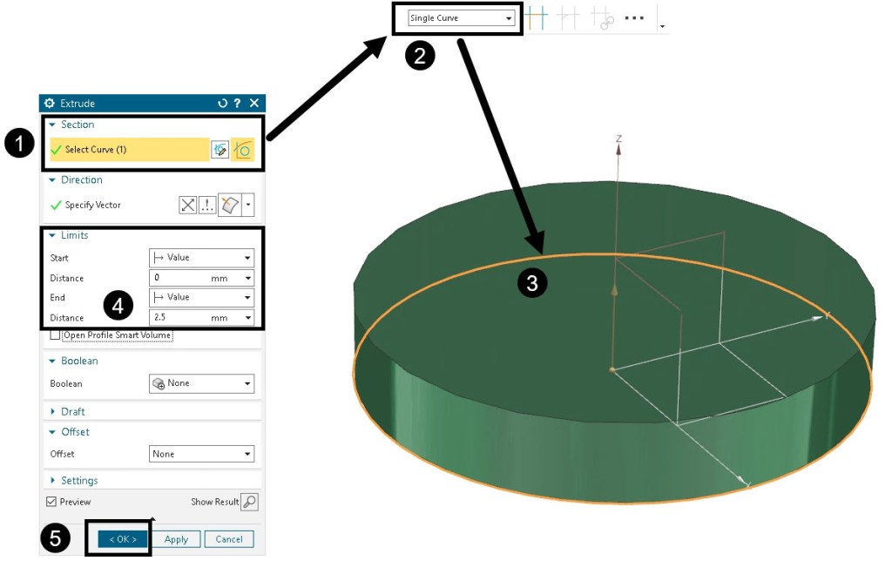Expand the Settings section
The width and height of the screenshot is (892, 588).
coord(78,481)
